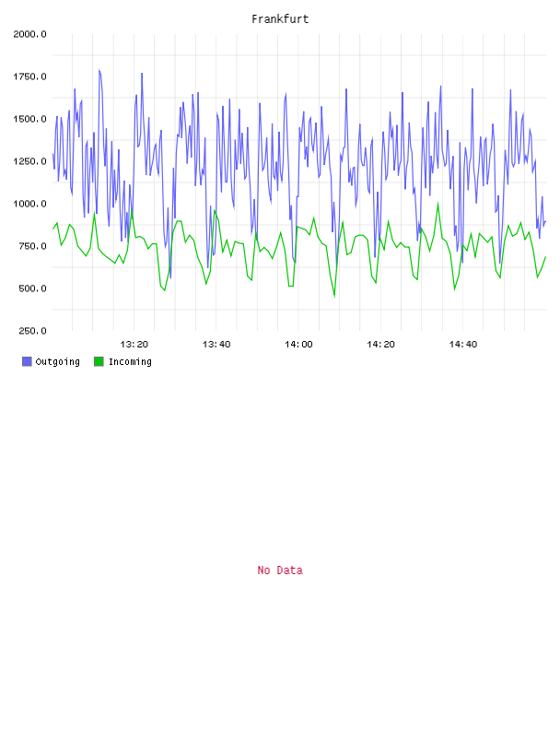
Task: Click the 1250.0 y-axis value
Action: coord(29,161)
